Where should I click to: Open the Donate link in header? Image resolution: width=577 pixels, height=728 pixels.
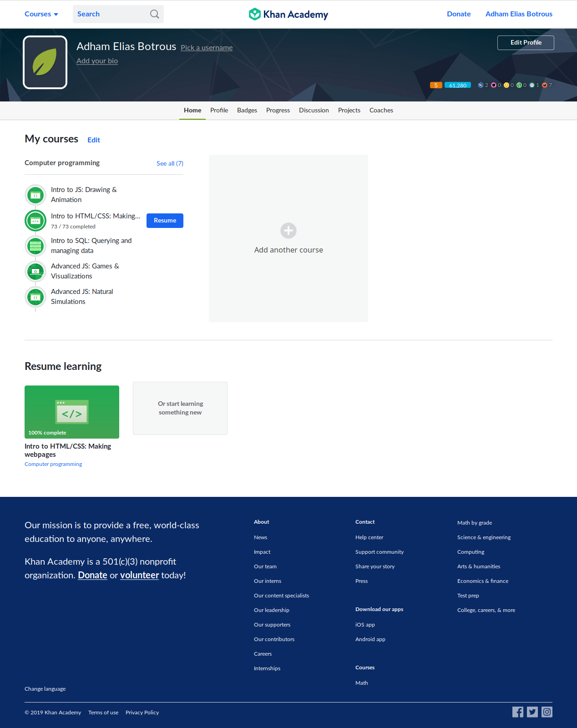click(x=459, y=14)
